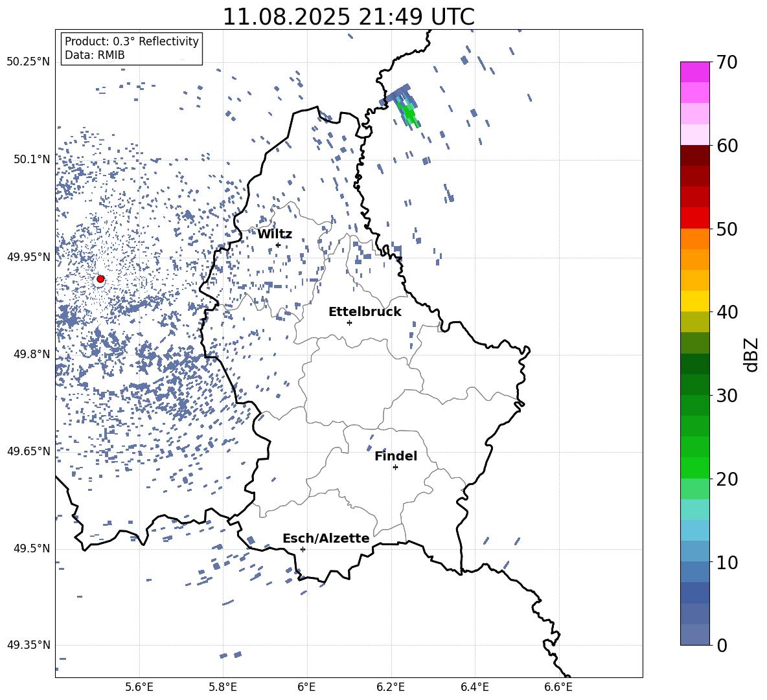Click the 50.1°N latitude tick label
Image resolution: width=767 pixels, height=700 pixels.
[x=32, y=159]
